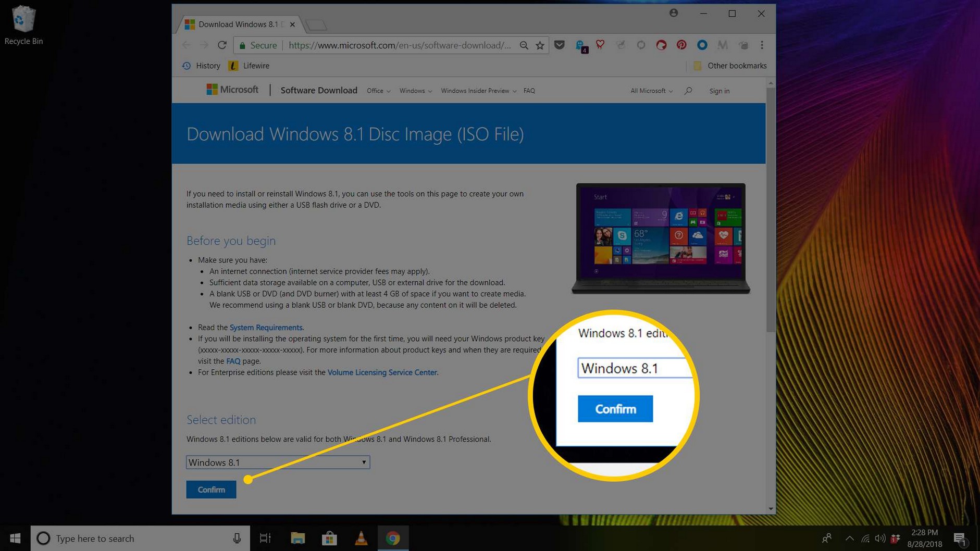Open a new browser tab
This screenshot has width=980, height=551.
point(316,25)
